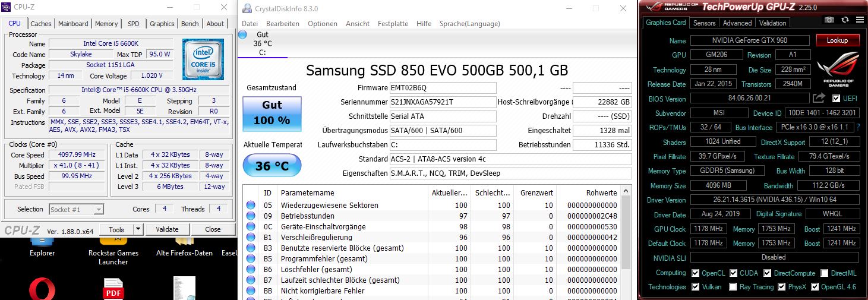Click status orb for Nicht korrigierbare Fehler
Viewport: 868px width, 300px height.
251,291
